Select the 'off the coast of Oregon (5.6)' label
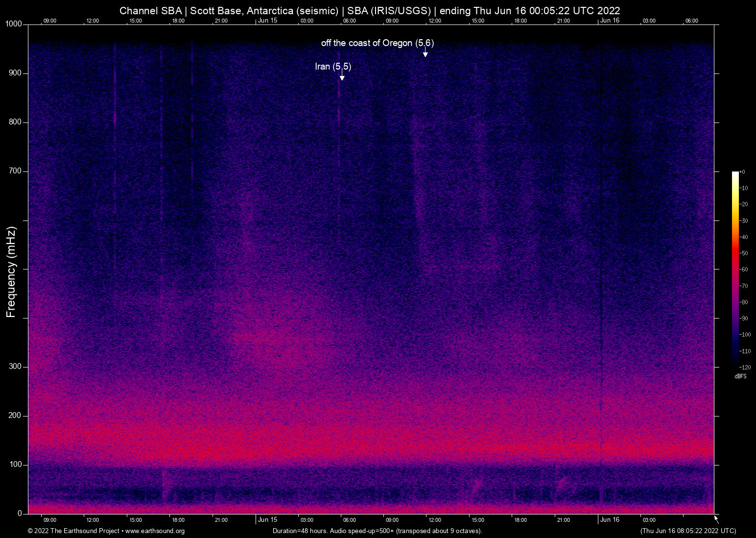 point(377,43)
